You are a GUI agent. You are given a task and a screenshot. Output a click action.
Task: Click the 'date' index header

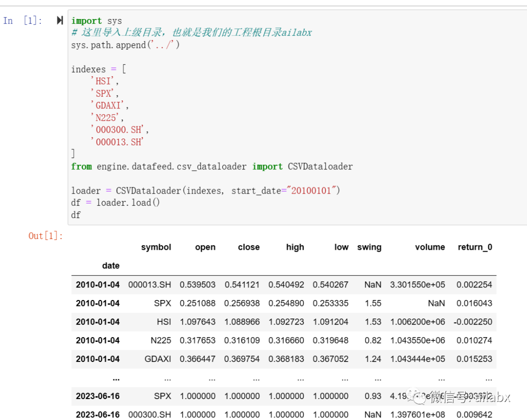tap(111, 266)
